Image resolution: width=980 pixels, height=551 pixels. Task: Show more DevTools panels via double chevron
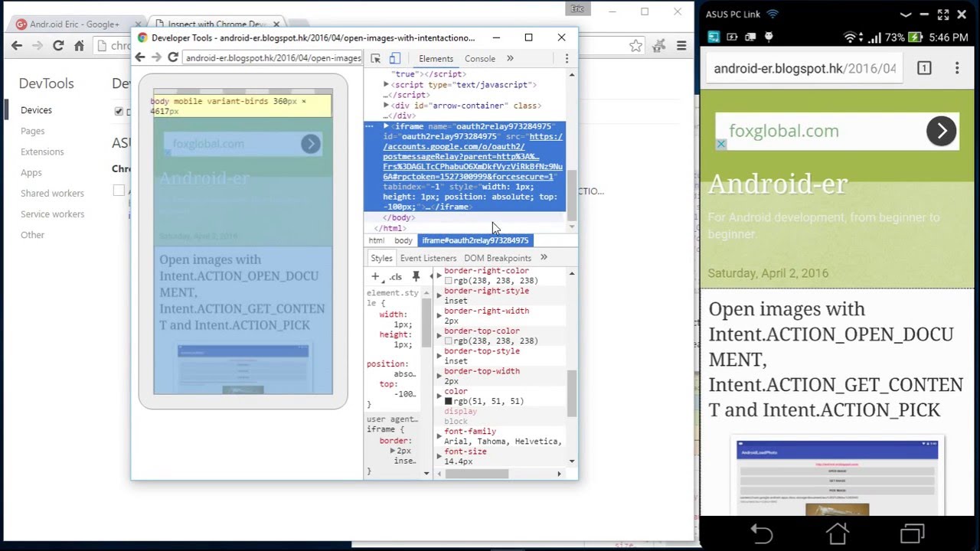[x=510, y=58]
